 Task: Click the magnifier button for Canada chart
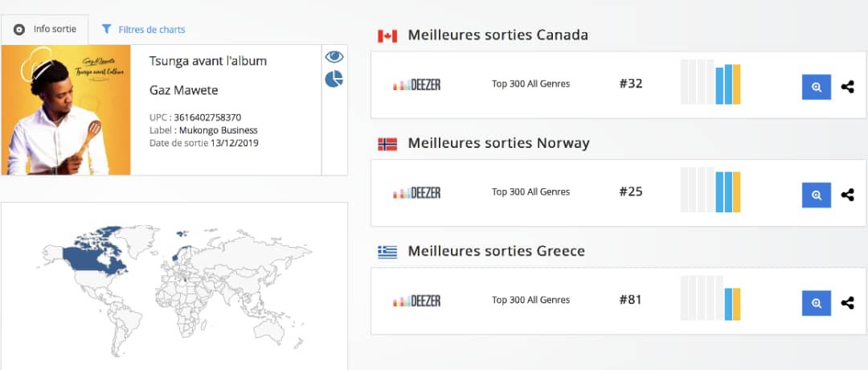click(x=816, y=87)
